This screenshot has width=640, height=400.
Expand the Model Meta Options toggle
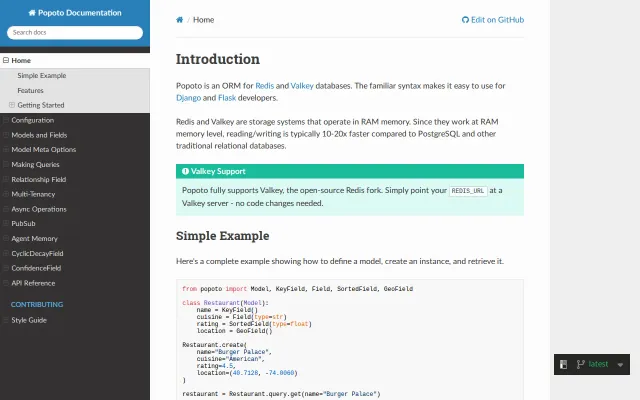tap(6, 149)
